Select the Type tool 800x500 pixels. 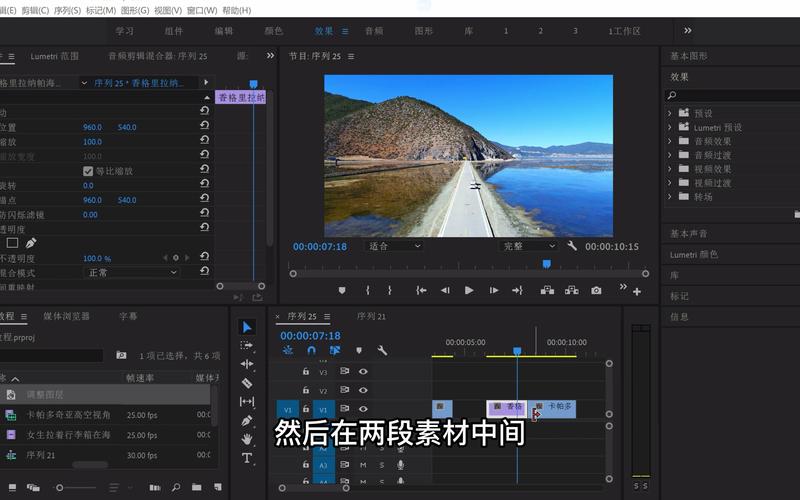(x=247, y=458)
